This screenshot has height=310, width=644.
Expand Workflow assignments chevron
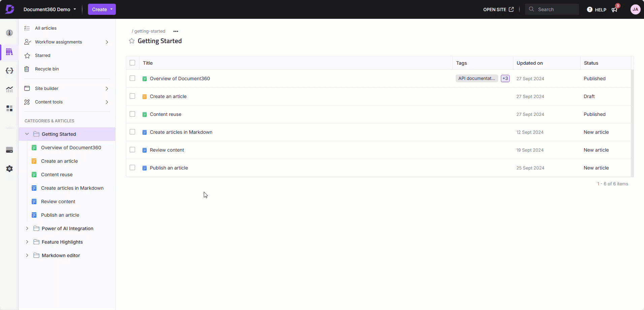point(107,42)
